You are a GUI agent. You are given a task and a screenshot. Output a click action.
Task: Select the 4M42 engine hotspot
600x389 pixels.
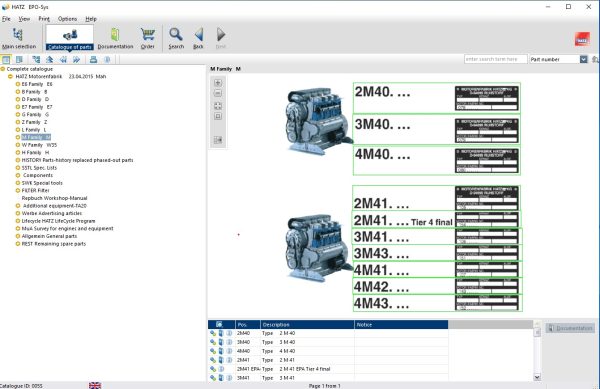click(x=437, y=286)
